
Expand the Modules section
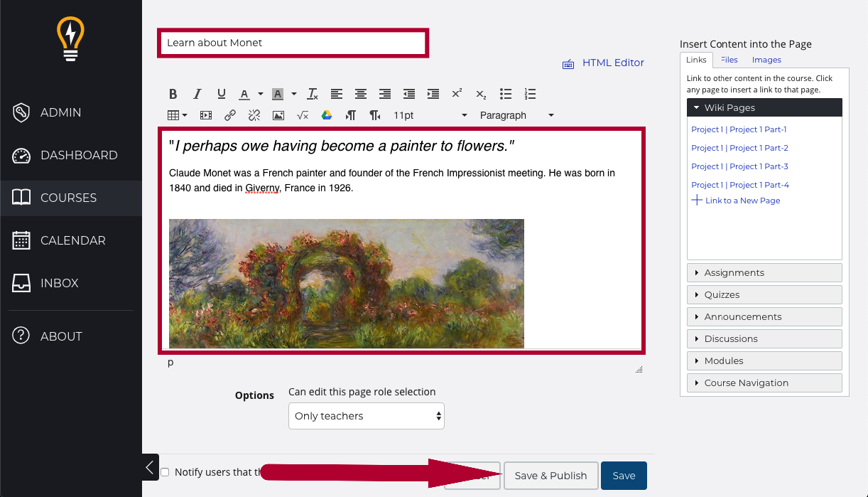pyautogui.click(x=764, y=360)
